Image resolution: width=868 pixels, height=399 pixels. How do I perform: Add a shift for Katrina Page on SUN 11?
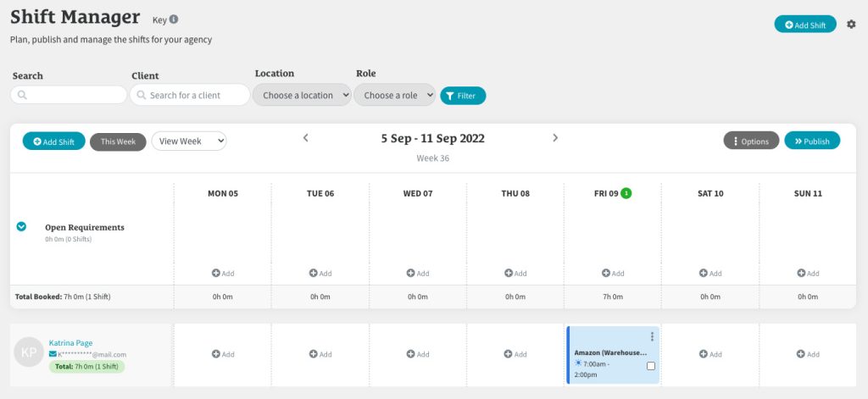(x=808, y=354)
